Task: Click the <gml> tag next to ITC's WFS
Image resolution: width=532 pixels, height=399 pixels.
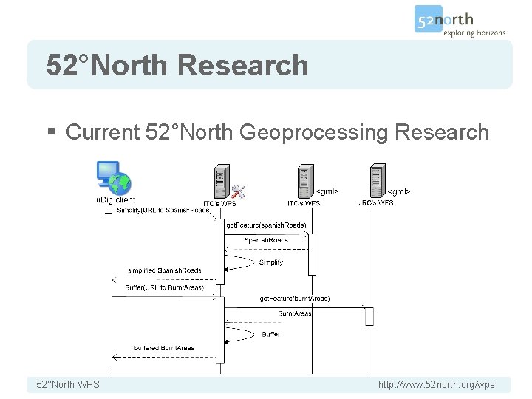Action: (327, 191)
